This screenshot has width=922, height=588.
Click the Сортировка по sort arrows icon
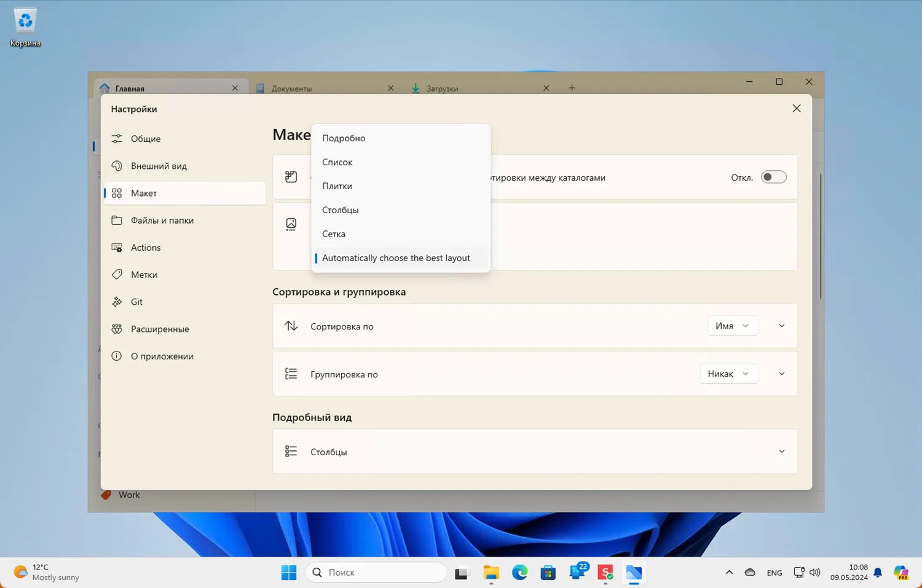tap(291, 326)
